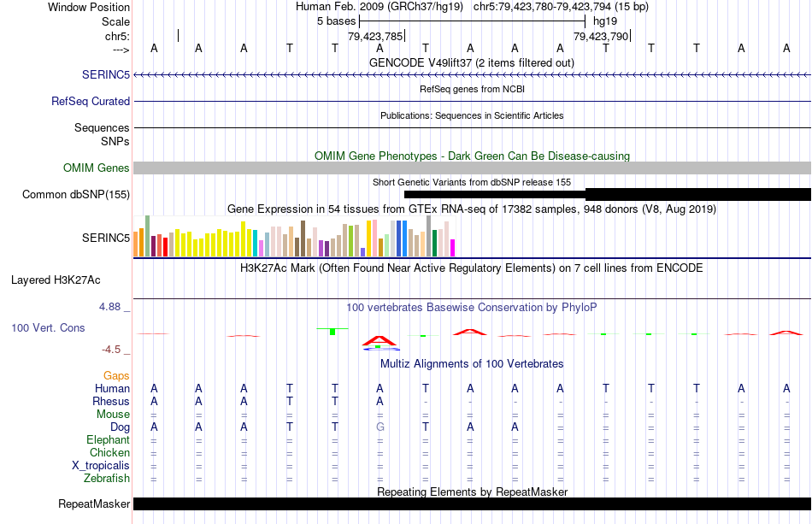Click the chr5:79,423,780-79,423,794 (15 bp) position text

(x=561, y=7)
